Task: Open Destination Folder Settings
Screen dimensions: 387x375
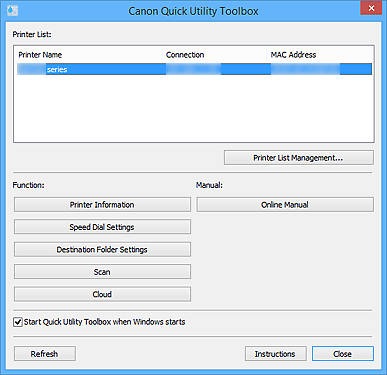Action: click(x=102, y=250)
